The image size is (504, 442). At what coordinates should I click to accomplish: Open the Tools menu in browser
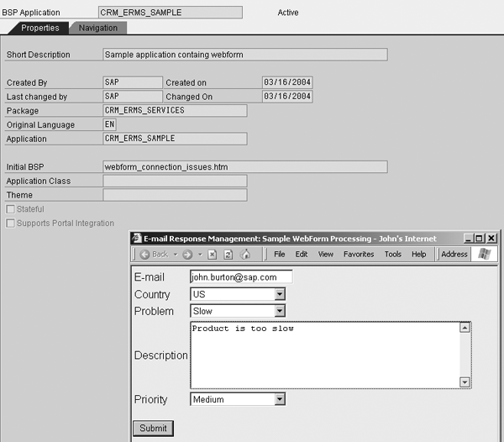coord(393,254)
